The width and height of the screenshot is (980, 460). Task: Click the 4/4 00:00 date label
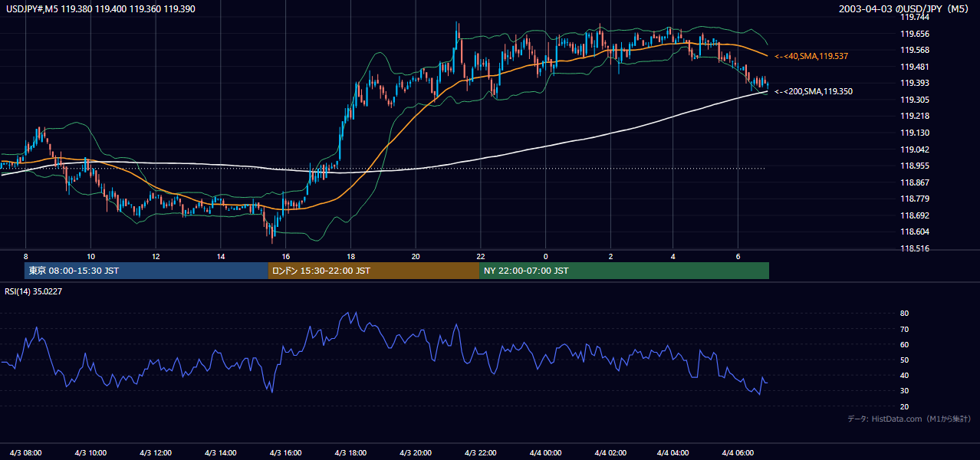[x=546, y=452]
